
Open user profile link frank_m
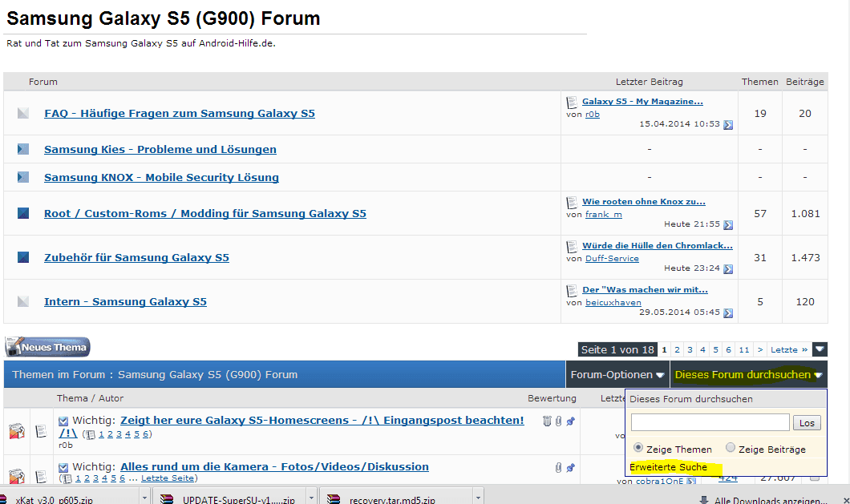point(603,214)
